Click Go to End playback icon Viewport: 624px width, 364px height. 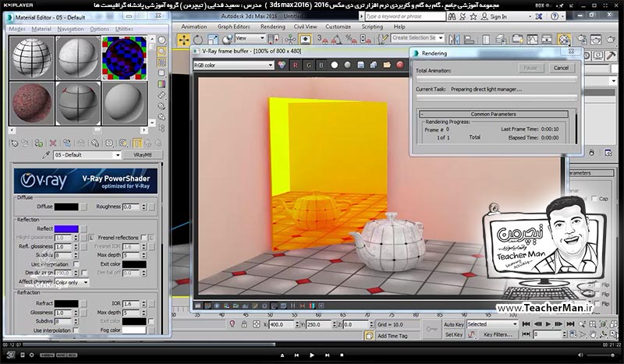point(570,323)
